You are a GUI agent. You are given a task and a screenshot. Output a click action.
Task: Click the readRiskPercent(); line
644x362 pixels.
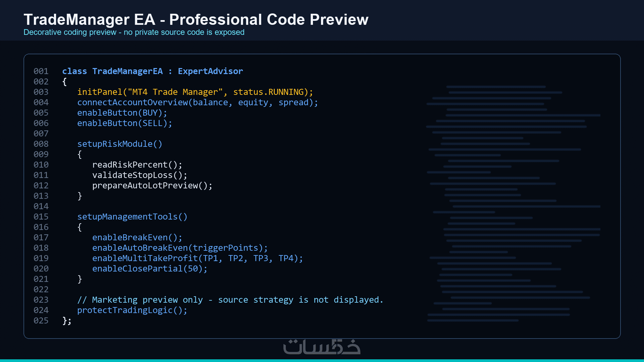[137, 165]
